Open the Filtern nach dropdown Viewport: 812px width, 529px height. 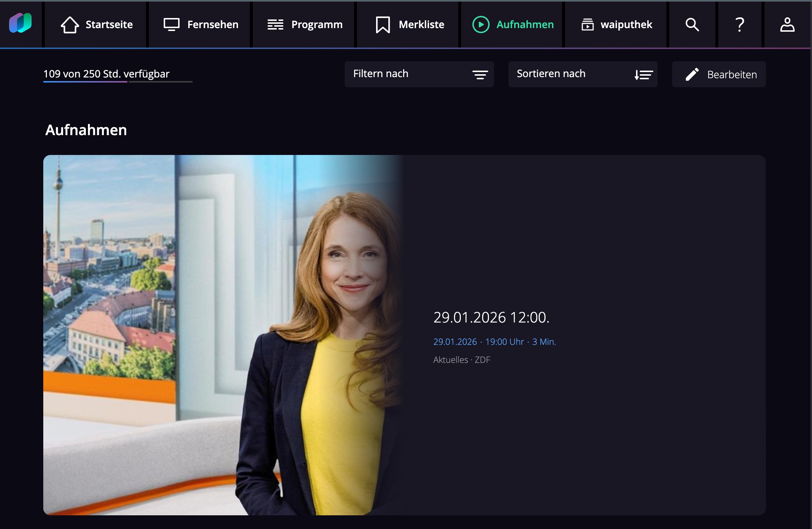(419, 74)
